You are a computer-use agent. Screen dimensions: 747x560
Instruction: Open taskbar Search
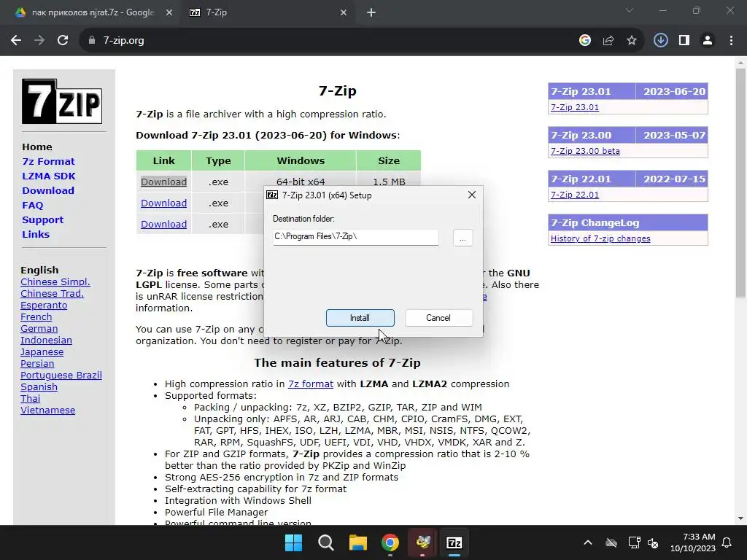(x=326, y=542)
